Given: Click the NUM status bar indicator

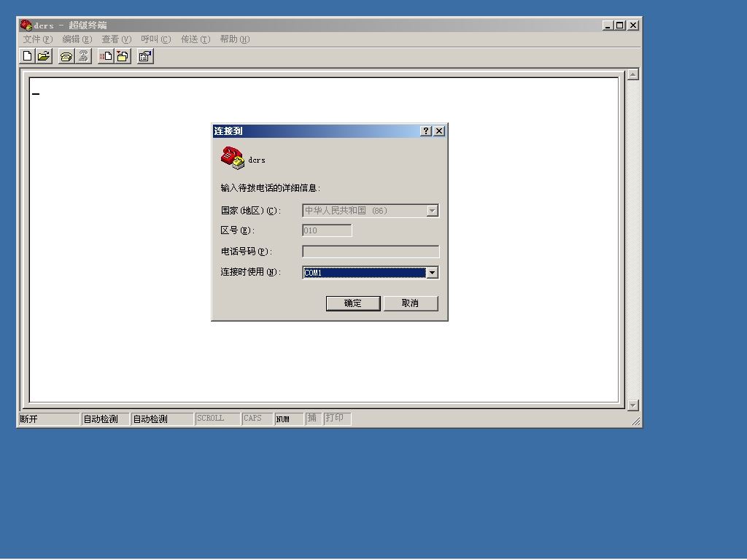Looking at the screenshot, I should coord(289,419).
